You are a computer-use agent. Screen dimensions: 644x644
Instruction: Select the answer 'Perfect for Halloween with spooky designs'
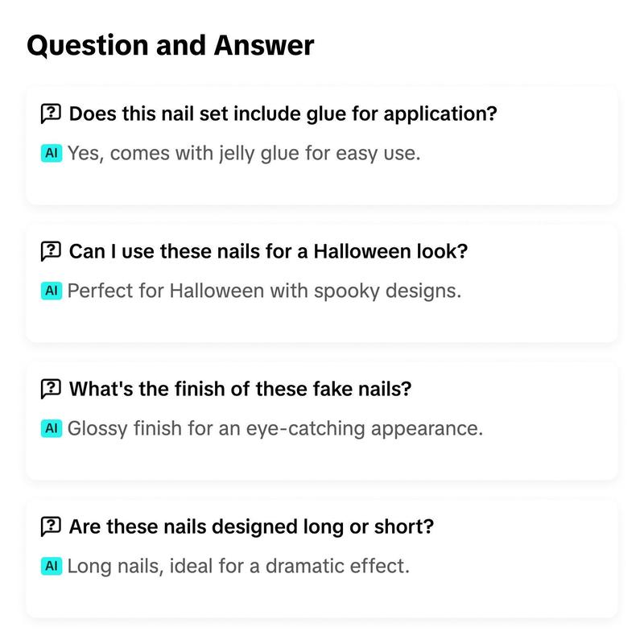[265, 291]
